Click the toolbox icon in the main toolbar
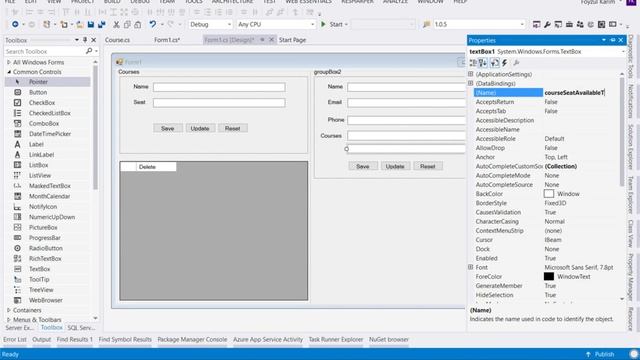This screenshot has height=360, width=640. coord(569,24)
